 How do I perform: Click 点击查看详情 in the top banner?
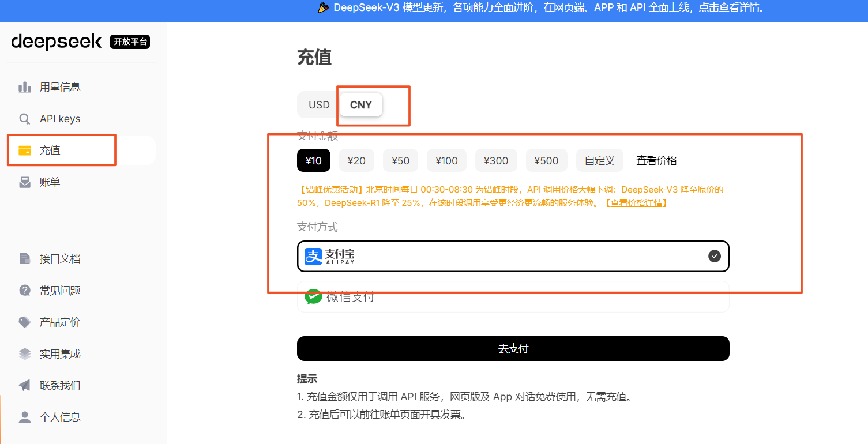729,7
